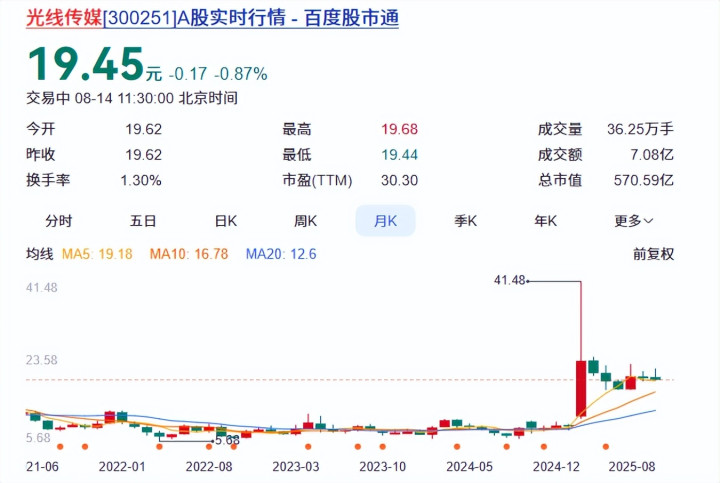Click the 5.68 low price annotation
Image resolution: width=720 pixels, height=483 pixels.
click(227, 440)
